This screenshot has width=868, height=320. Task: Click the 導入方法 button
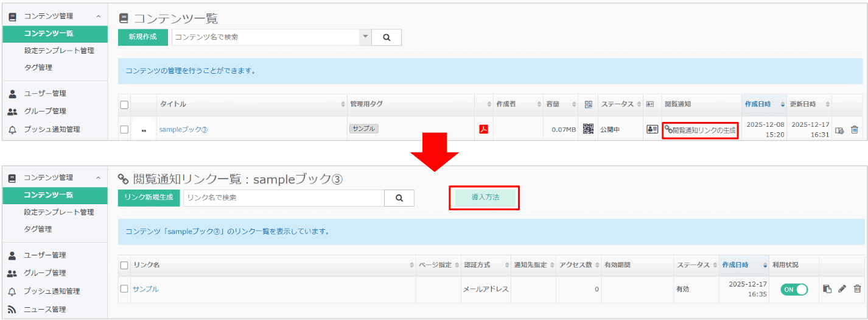[485, 198]
